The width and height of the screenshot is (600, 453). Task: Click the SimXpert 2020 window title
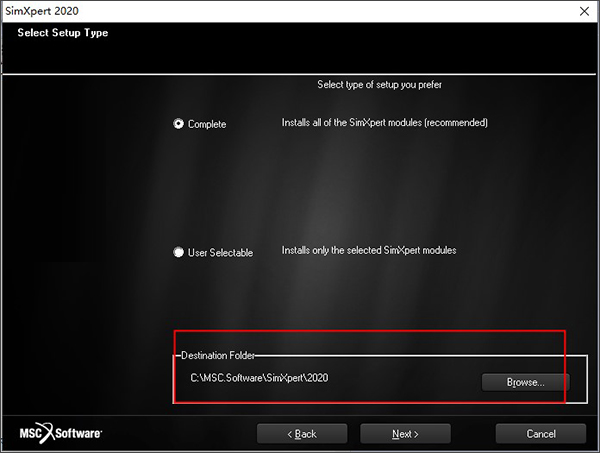click(42, 11)
